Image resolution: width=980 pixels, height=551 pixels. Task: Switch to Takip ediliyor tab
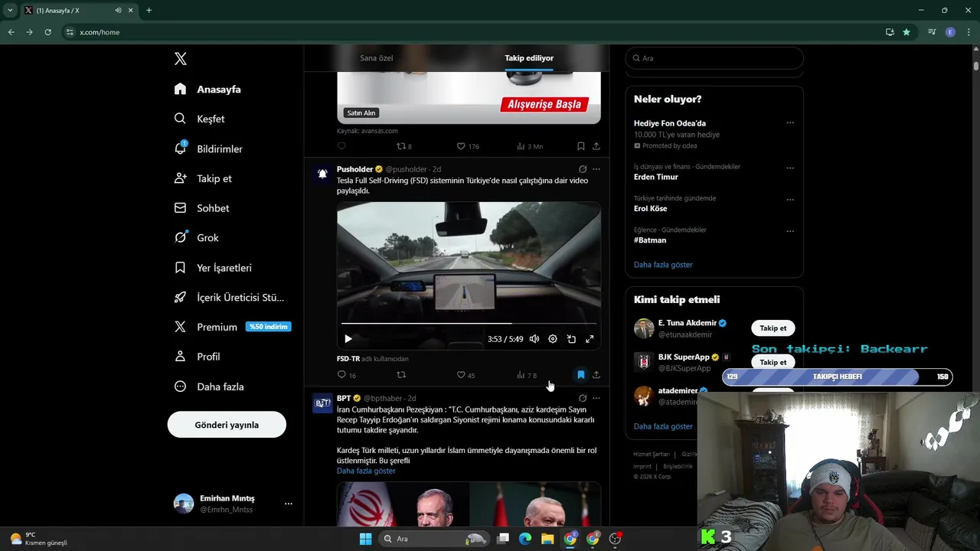(529, 58)
